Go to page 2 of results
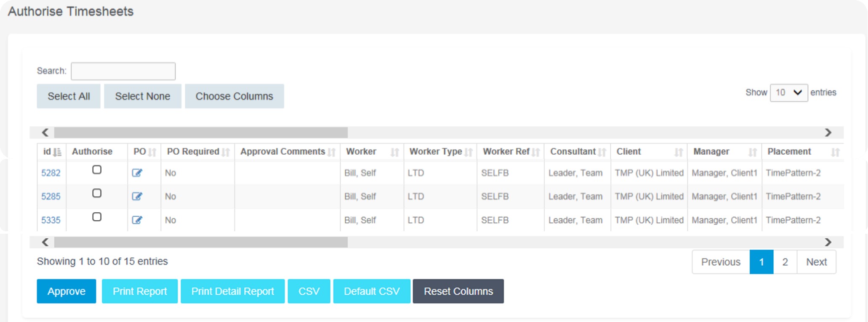This screenshot has width=868, height=322. tap(785, 262)
